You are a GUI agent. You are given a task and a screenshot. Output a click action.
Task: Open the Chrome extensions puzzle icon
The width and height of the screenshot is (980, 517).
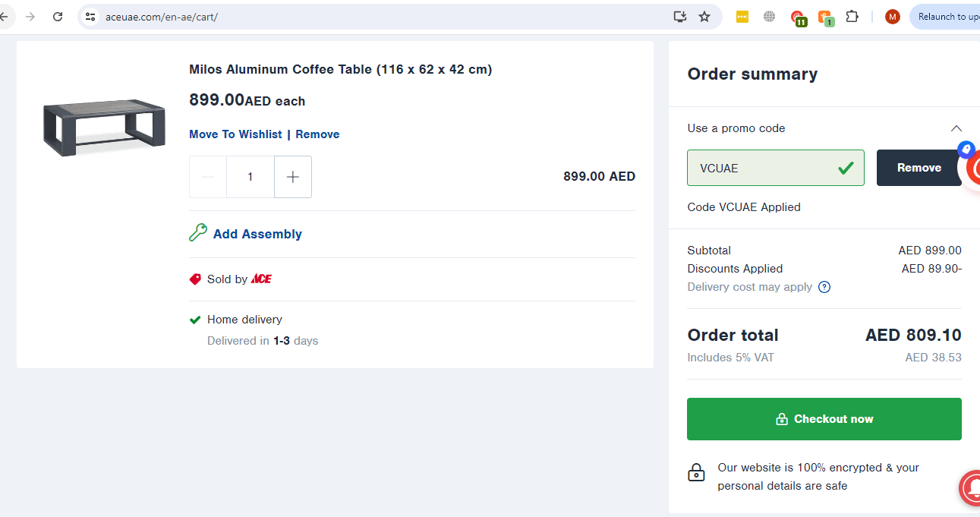[852, 15]
